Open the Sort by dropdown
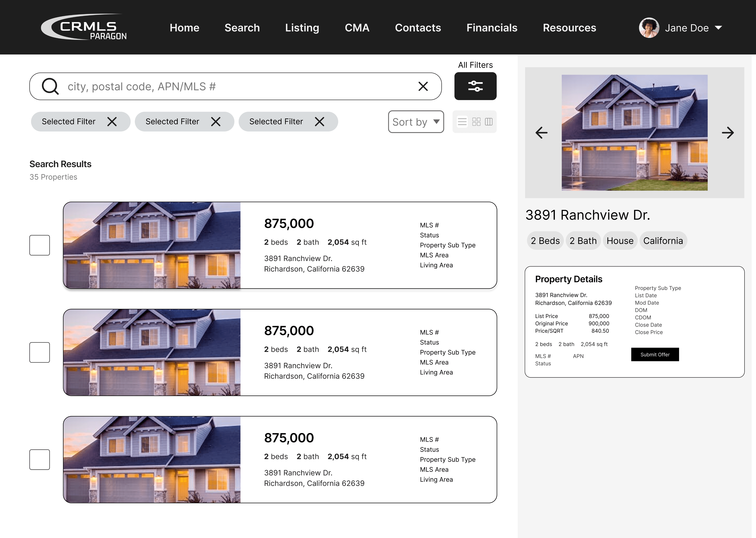Screen dimensions: 756x538 click(x=416, y=122)
